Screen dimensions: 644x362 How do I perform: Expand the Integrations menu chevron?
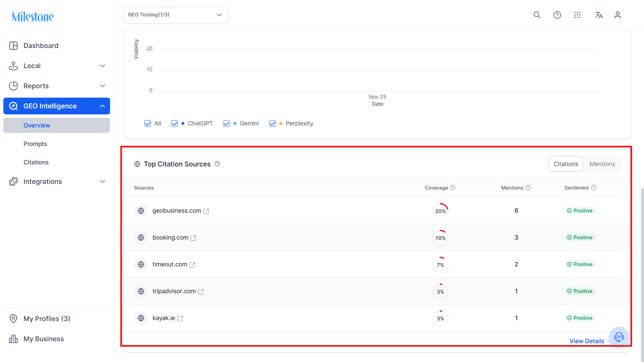coord(103,182)
